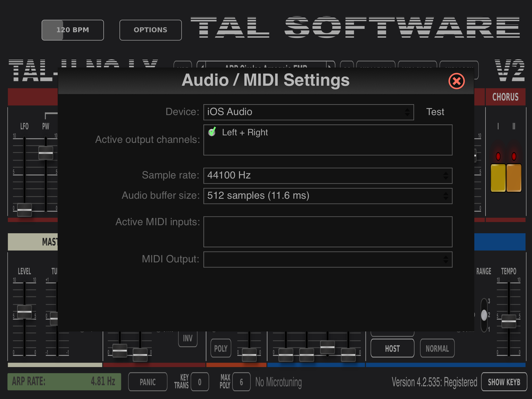This screenshot has width=532, height=399.
Task: Expand the Audio buffer size dropdown
Action: [x=328, y=196]
